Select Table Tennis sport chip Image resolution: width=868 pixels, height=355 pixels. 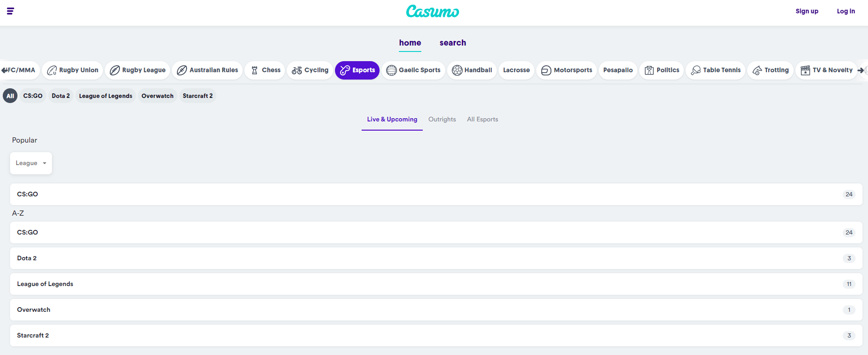tap(715, 70)
